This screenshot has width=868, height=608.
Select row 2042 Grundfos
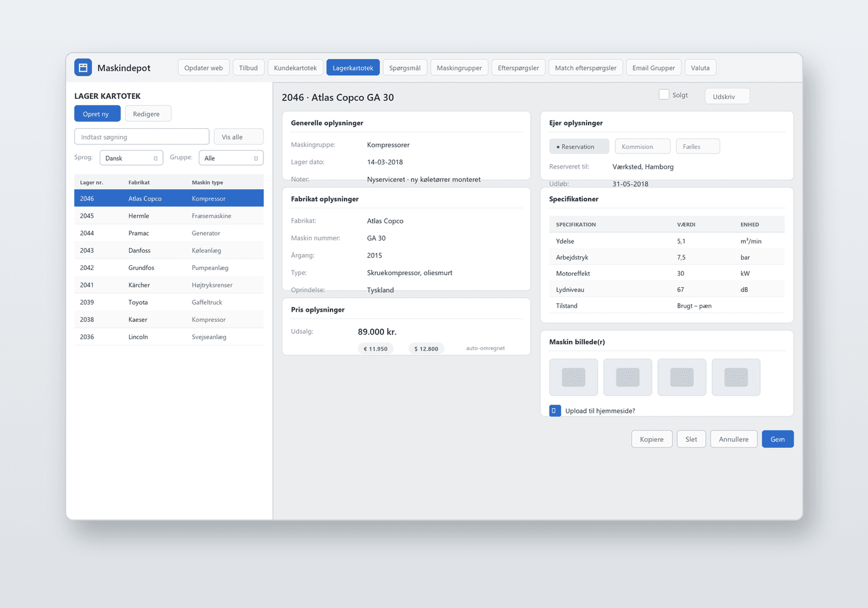[169, 268]
